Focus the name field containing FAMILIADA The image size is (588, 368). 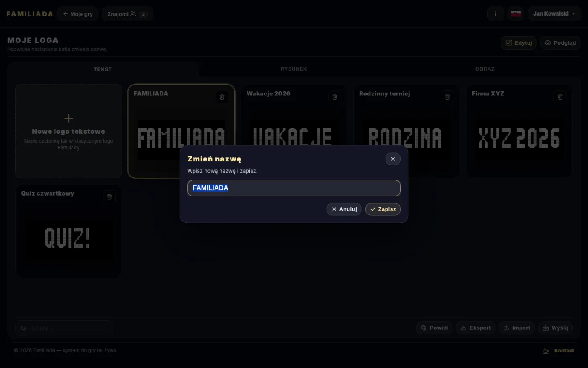[x=294, y=188]
